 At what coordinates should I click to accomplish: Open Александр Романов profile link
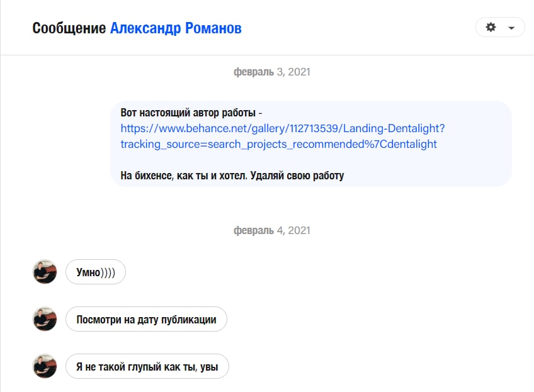click(x=176, y=28)
